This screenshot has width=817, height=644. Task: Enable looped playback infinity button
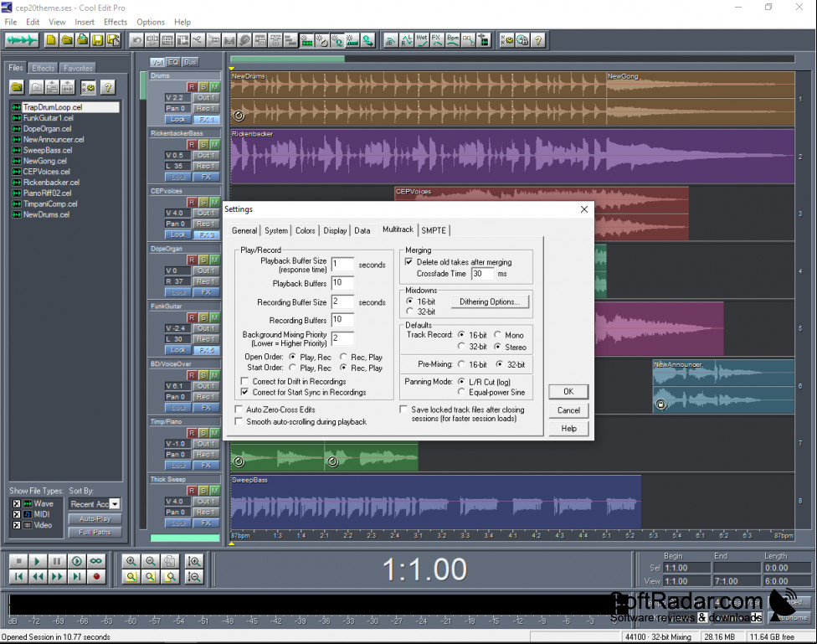pos(96,561)
